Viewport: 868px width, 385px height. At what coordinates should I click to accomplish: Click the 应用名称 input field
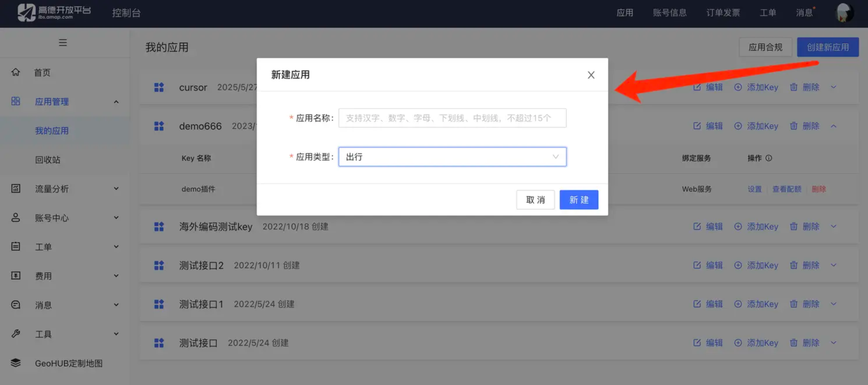pos(452,118)
